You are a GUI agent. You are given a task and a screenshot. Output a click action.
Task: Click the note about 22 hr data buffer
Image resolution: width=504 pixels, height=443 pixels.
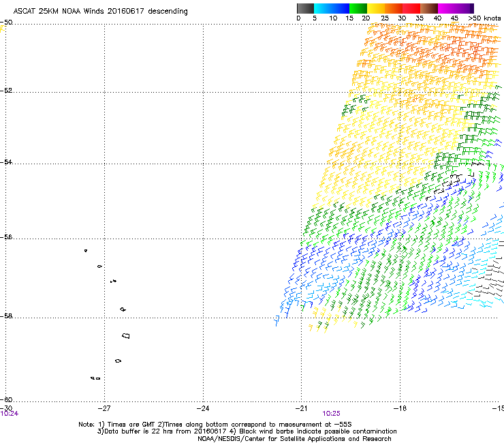pos(247,431)
